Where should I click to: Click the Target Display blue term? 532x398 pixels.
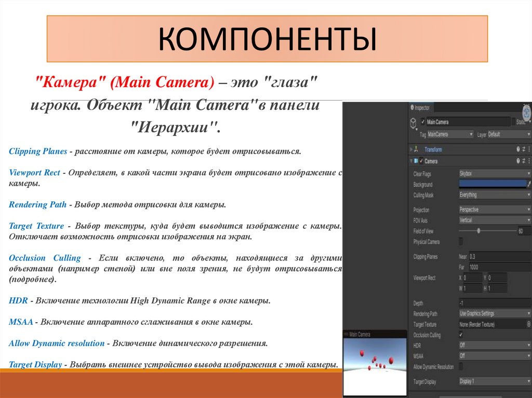tap(35, 365)
